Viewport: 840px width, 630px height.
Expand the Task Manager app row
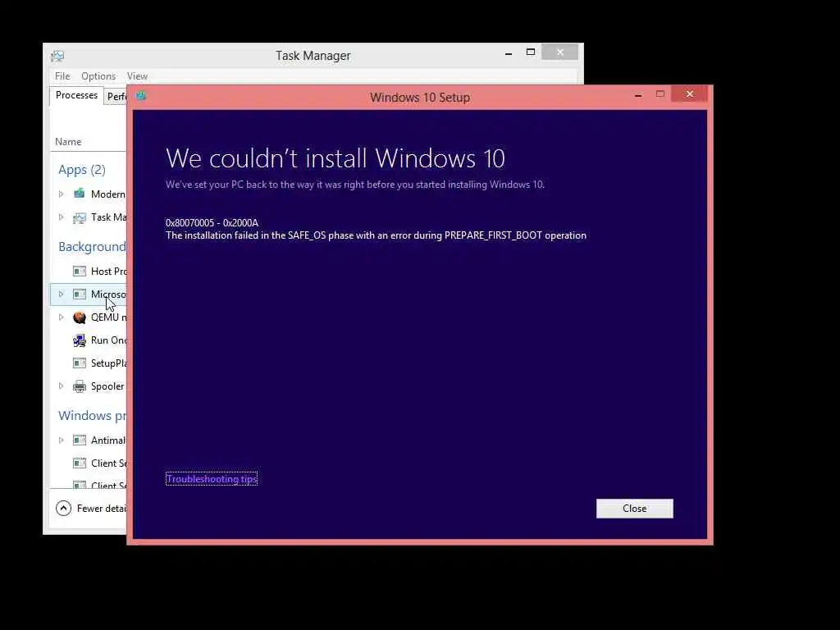(x=61, y=217)
